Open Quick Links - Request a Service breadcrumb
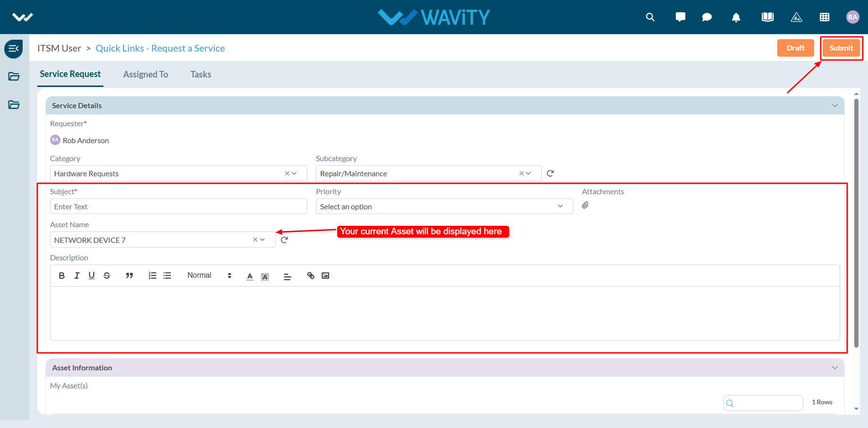868x428 pixels. (x=160, y=48)
